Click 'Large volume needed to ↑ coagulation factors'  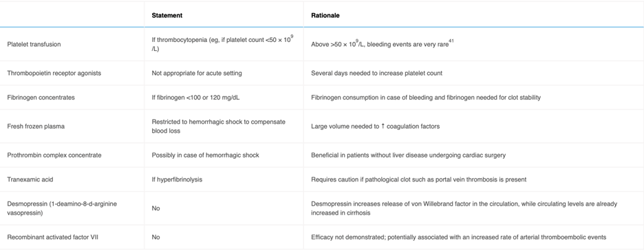pyautogui.click(x=376, y=126)
